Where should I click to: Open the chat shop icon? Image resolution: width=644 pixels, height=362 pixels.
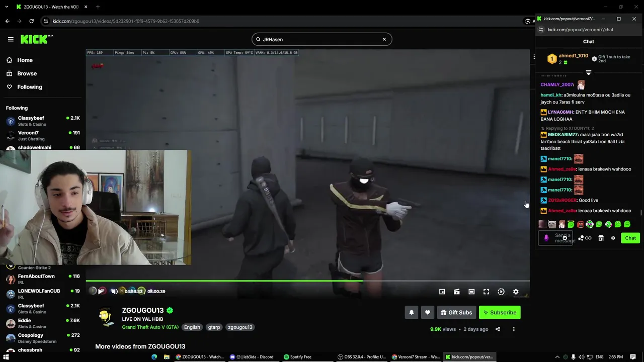pyautogui.click(x=601, y=238)
